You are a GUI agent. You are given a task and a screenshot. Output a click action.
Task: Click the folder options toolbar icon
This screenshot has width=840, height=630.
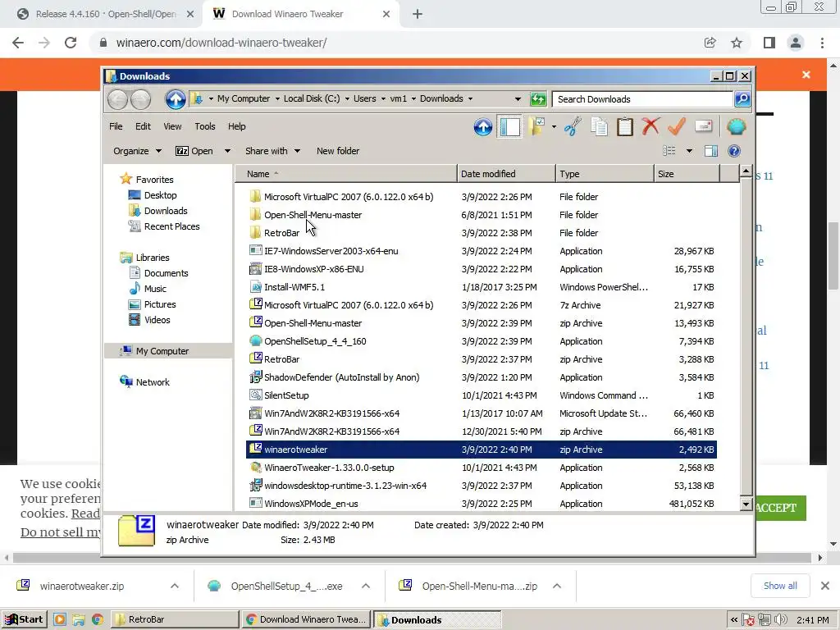click(536, 127)
